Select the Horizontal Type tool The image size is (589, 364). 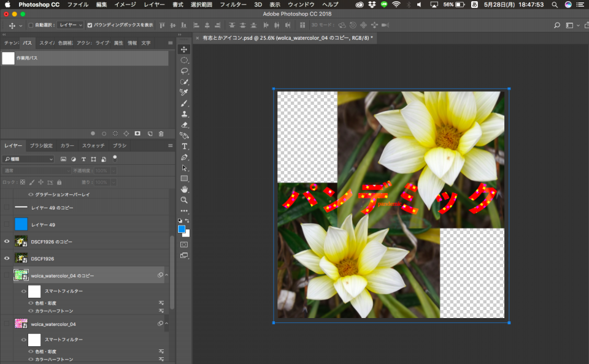coord(184,146)
